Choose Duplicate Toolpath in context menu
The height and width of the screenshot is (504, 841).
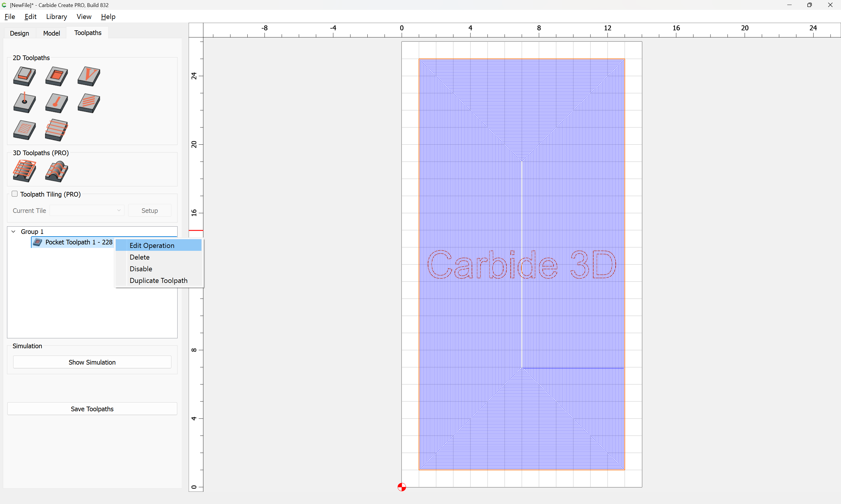coord(158,281)
